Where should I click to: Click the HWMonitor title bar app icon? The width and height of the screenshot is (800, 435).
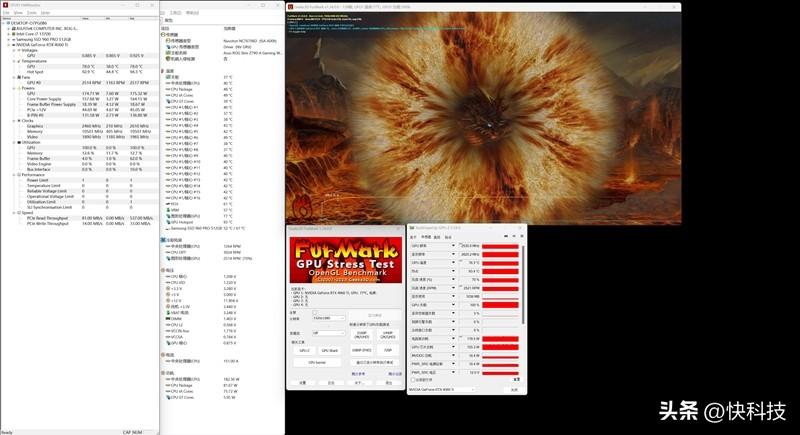coord(5,6)
